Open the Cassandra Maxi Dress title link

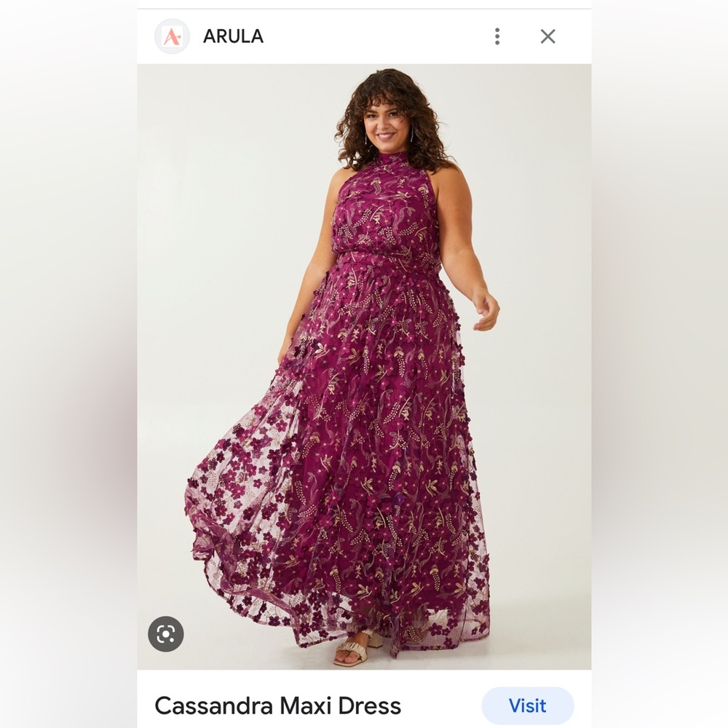click(x=277, y=705)
